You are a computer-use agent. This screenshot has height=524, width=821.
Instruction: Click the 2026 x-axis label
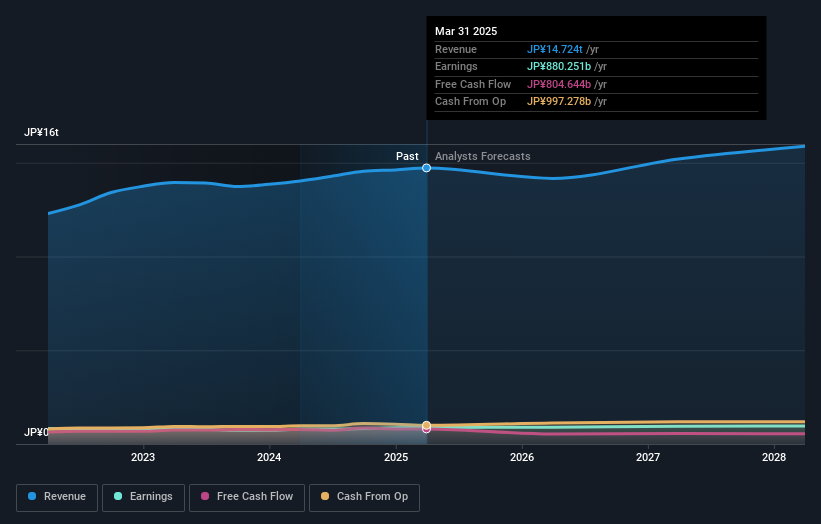[522, 457]
